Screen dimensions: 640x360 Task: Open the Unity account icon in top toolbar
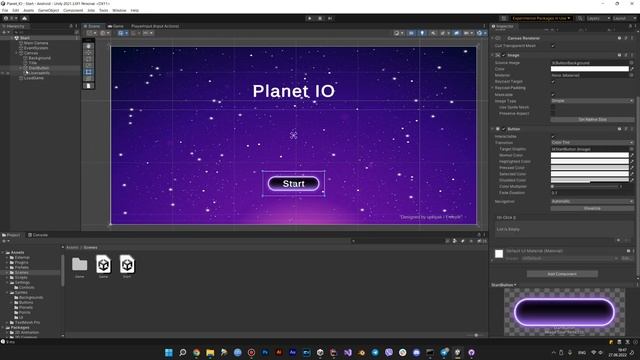coord(6,18)
